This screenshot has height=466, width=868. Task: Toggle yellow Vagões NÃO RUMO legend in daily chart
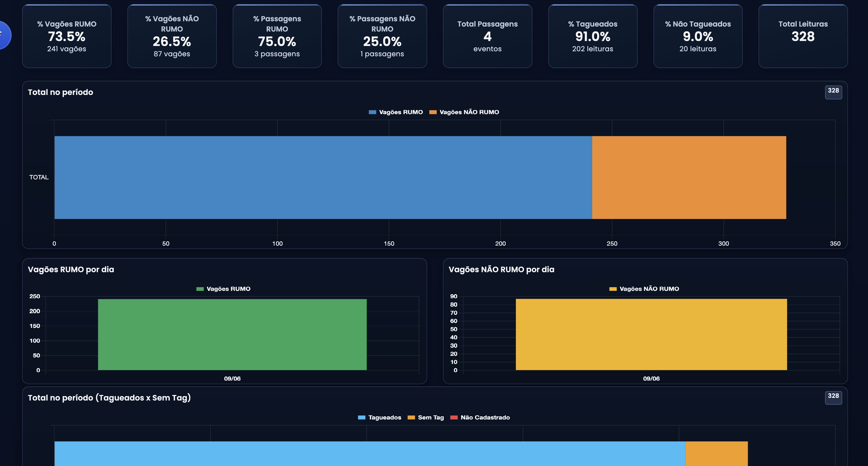[x=644, y=289]
